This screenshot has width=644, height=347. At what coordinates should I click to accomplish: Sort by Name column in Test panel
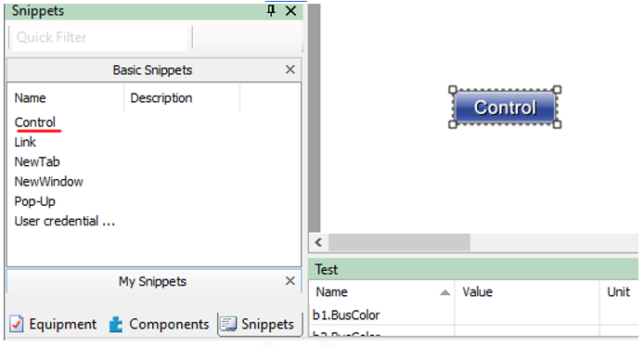coord(381,292)
